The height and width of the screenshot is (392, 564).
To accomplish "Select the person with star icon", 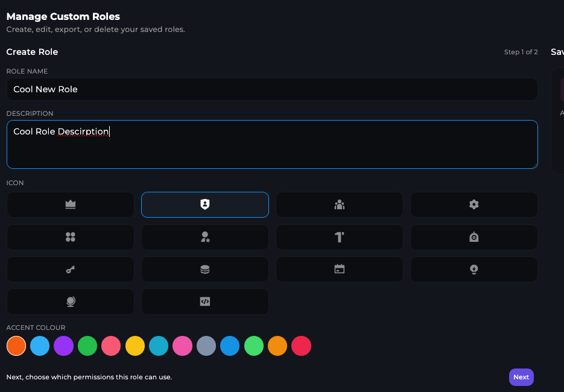I will [x=204, y=237].
